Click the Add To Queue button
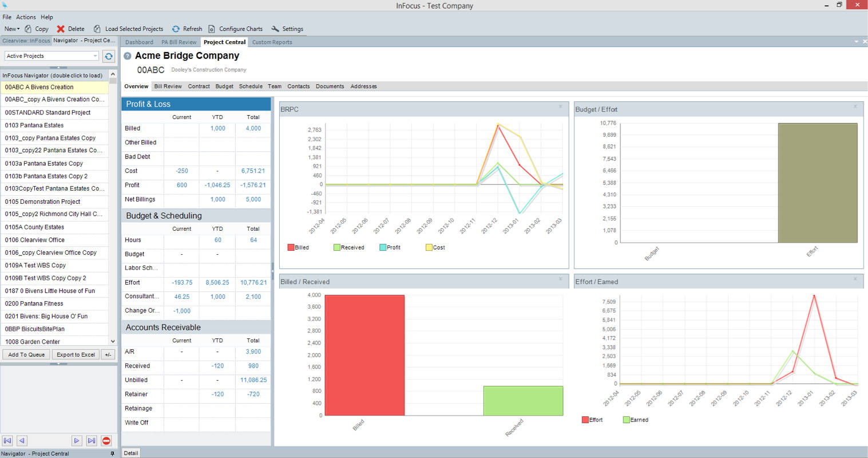This screenshot has height=458, width=868. [x=26, y=355]
